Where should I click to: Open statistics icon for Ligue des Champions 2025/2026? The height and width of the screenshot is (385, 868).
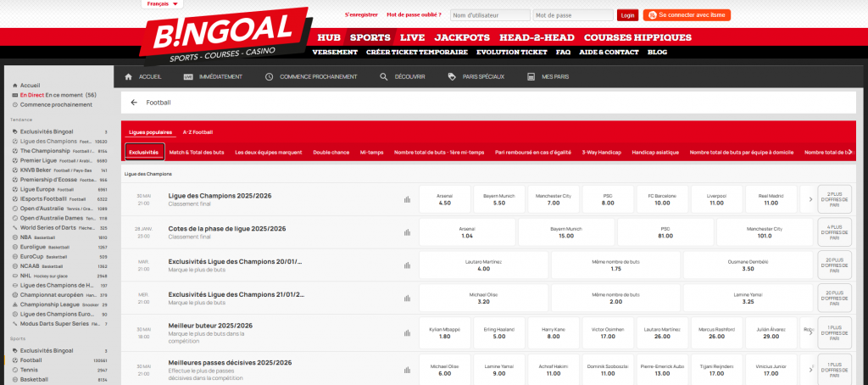click(407, 199)
